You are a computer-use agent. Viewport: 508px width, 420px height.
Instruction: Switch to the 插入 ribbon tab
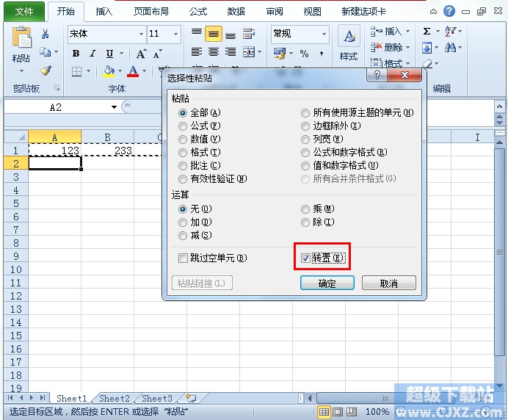point(104,12)
